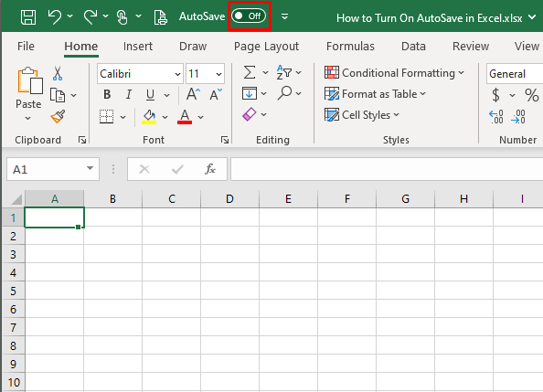Viewport: 543px width, 392px height.
Task: Expand the Fill Color palette arrow
Action: pos(165,117)
